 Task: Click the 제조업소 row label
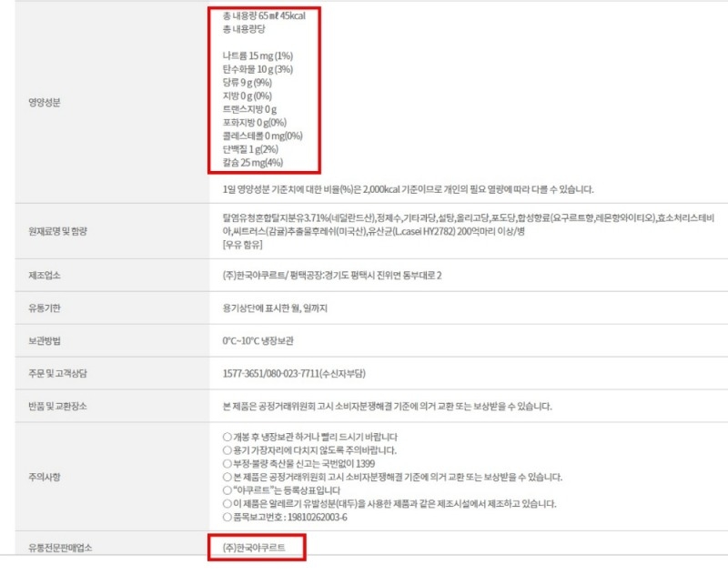pos(44,275)
